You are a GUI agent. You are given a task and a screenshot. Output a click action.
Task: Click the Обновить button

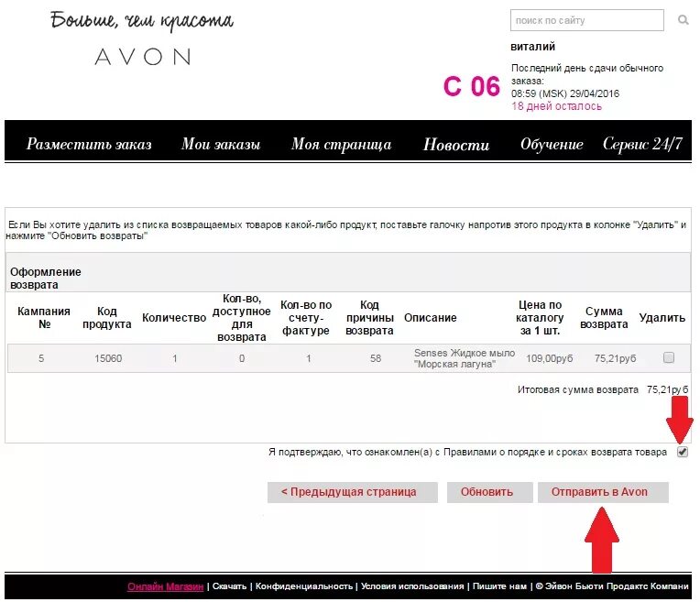(x=490, y=492)
